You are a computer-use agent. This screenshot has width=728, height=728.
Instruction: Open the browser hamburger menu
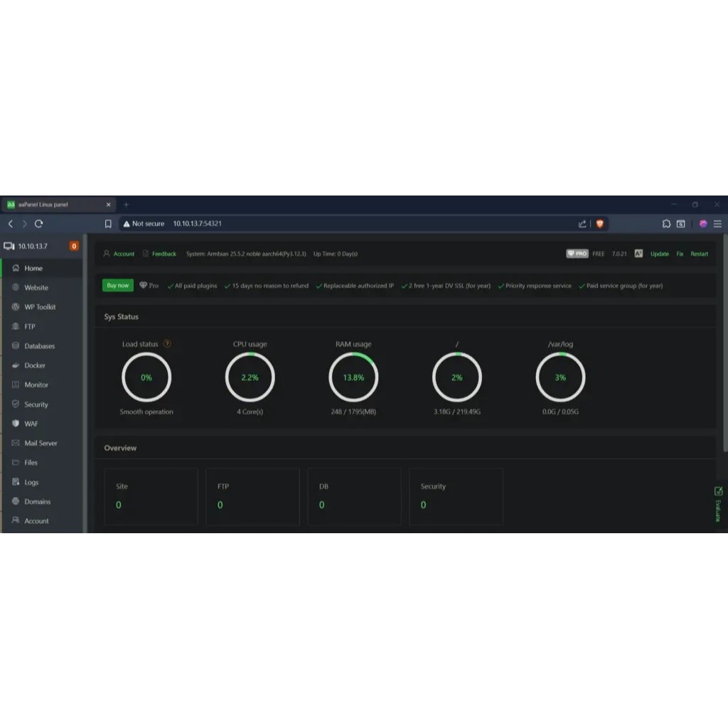(x=717, y=224)
